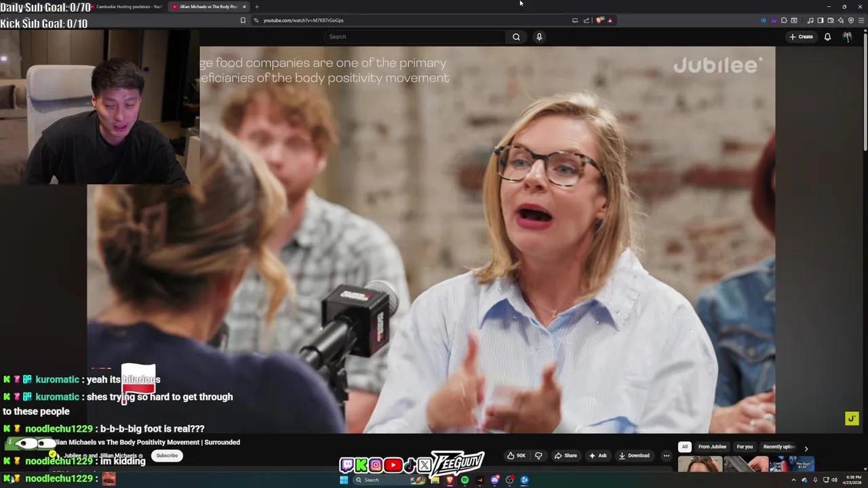Screen dimensions: 868x488
Task: Click inside the YouTube search field
Action: [415, 37]
